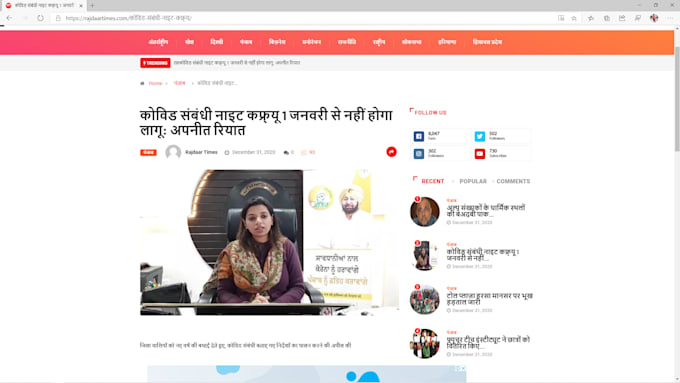Viewport: 680px width, 383px height.
Task: Open the YouTube subscribe box
Action: 501,154
